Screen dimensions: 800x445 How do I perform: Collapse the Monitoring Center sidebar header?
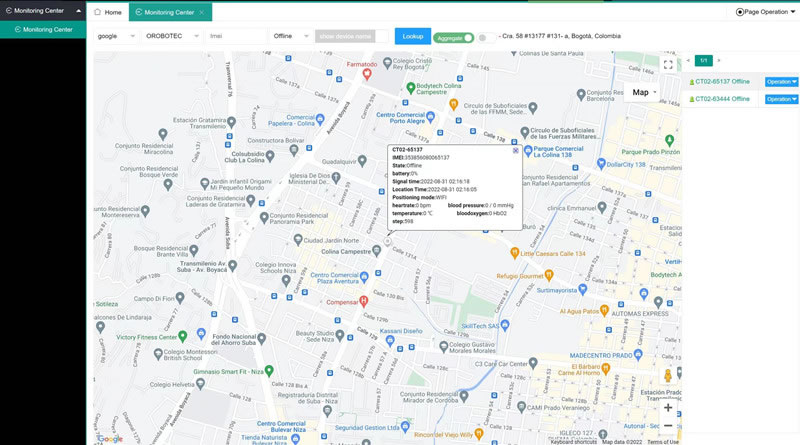coord(78,11)
